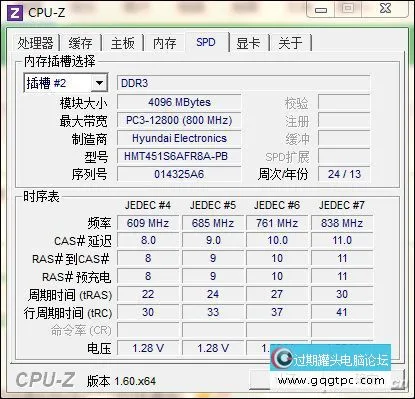Click the CAS# latency 10.0 cell
Viewport: 415px width, 399px height.
pyautogui.click(x=277, y=240)
